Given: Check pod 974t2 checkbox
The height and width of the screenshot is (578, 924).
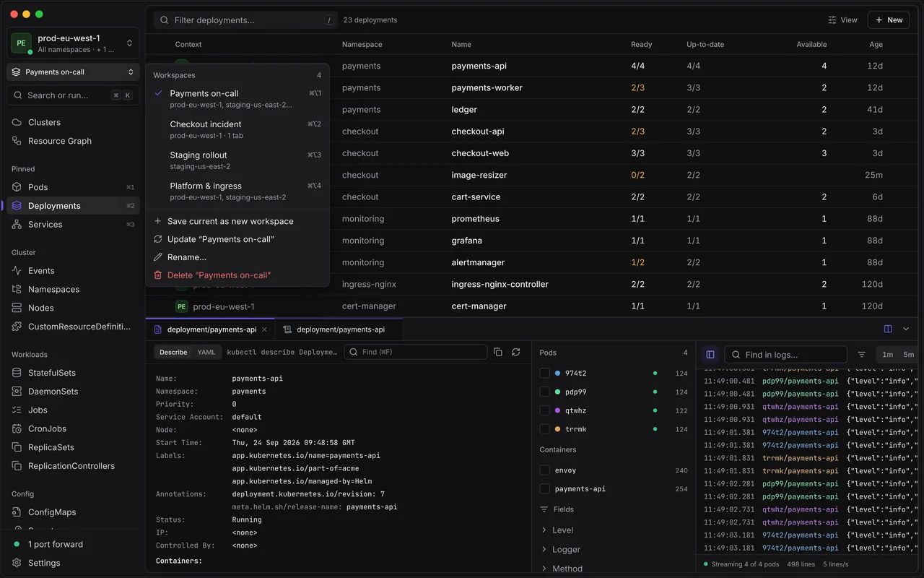Looking at the screenshot, I should 545,374.
